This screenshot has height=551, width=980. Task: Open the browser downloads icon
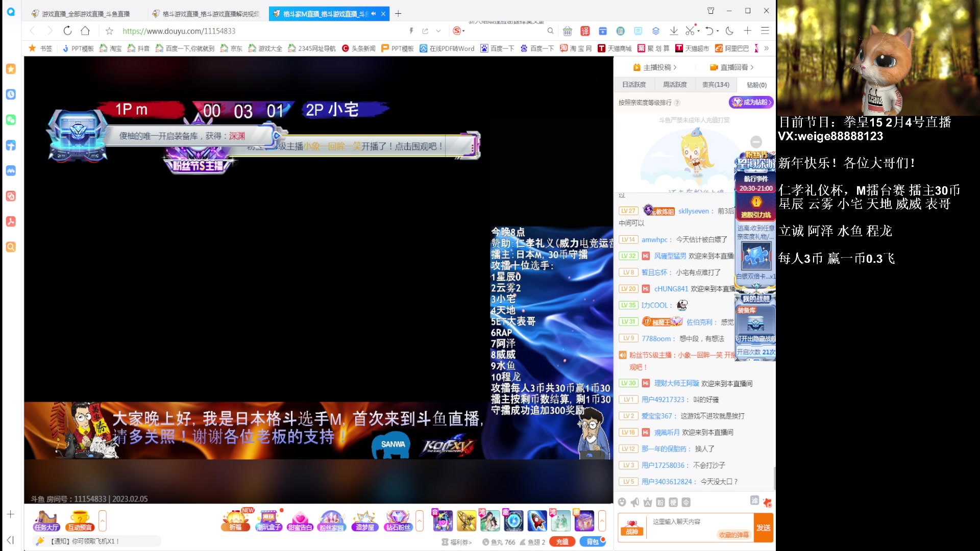click(x=674, y=31)
